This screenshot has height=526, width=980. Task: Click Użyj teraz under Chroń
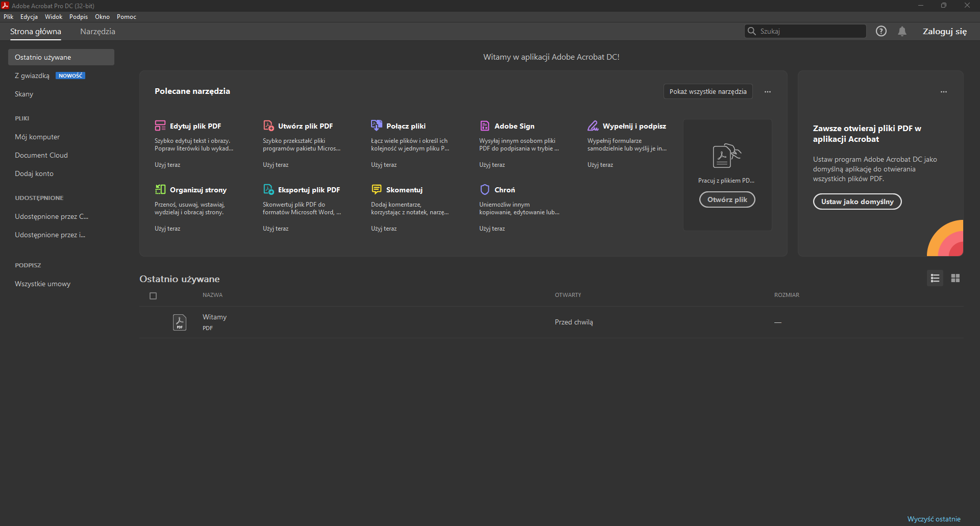pyautogui.click(x=492, y=229)
